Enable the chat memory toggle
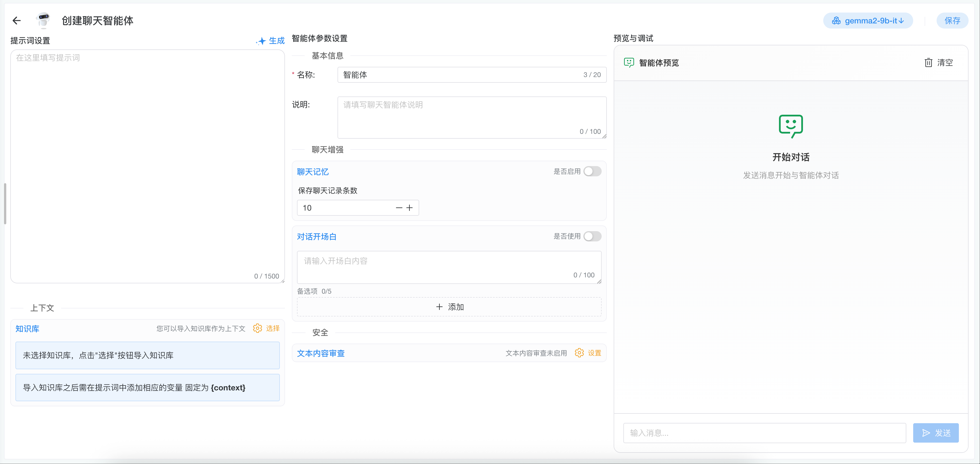 (592, 172)
